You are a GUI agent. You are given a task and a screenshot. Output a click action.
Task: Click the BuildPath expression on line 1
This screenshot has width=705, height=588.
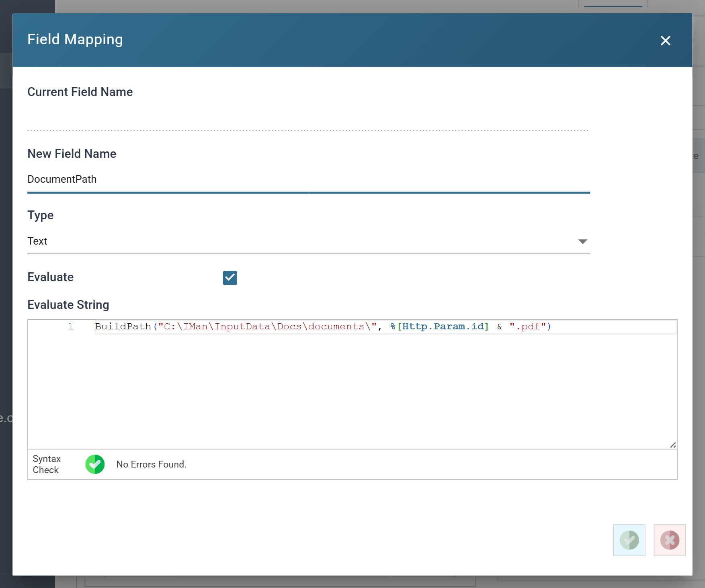click(323, 327)
